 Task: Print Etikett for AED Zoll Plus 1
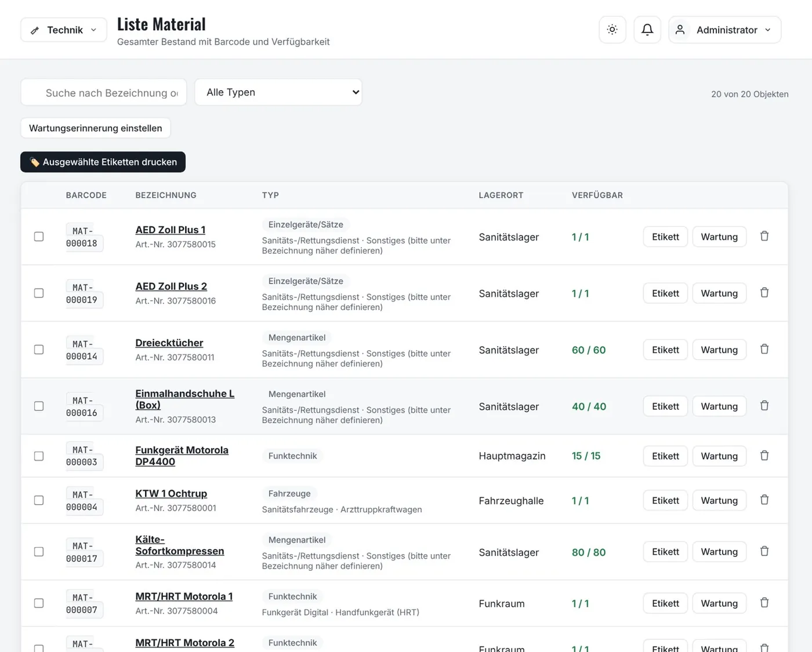pyautogui.click(x=665, y=236)
